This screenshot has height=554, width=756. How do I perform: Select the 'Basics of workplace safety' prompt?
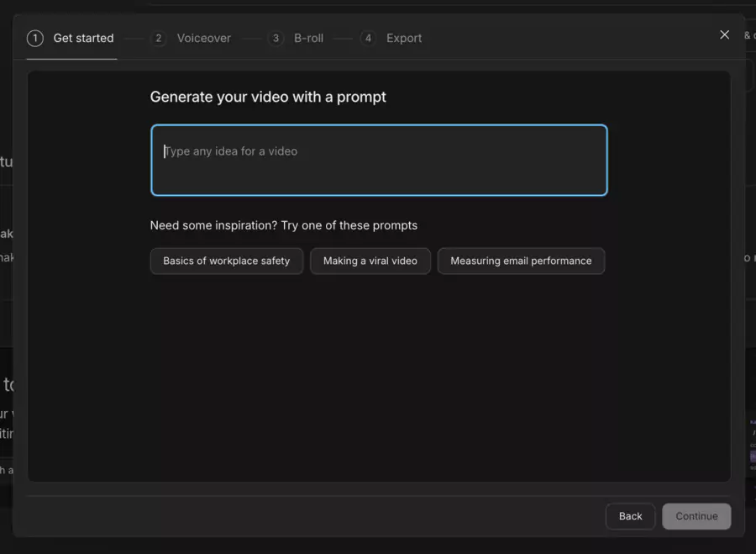click(x=226, y=261)
